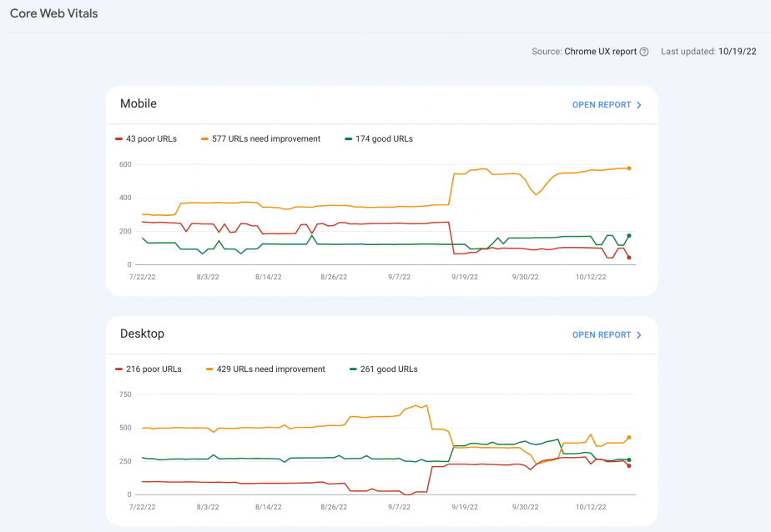Open the Mobile report link

tap(607, 104)
